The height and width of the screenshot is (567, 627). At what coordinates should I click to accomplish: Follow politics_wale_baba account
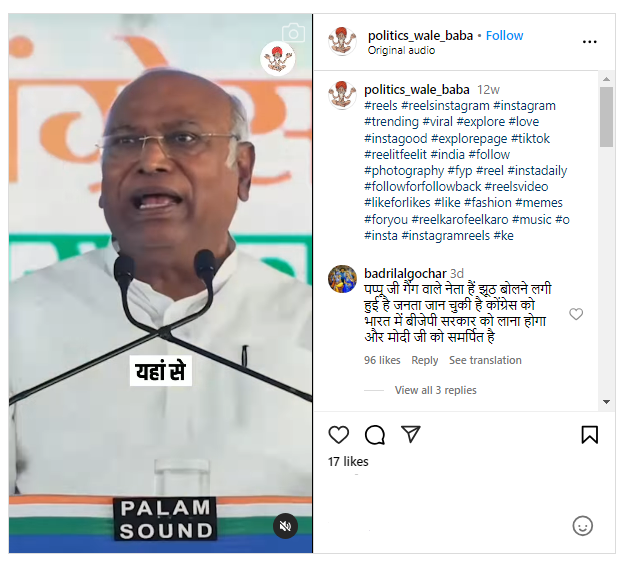[504, 36]
